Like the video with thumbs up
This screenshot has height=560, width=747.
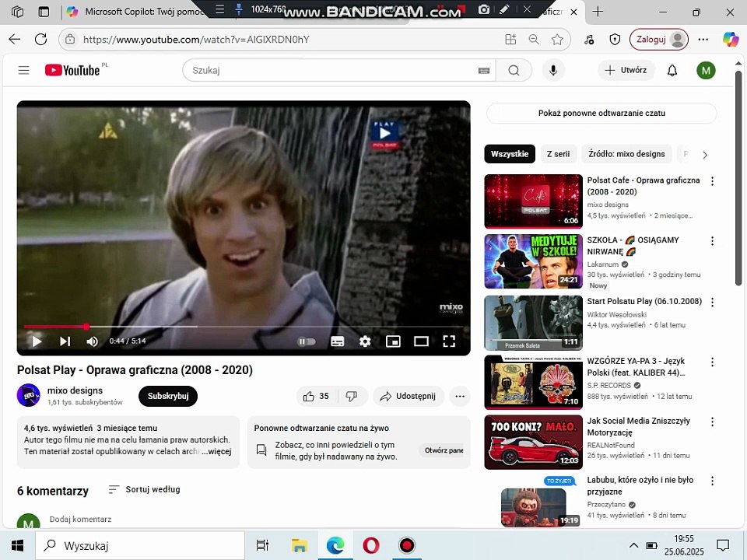pos(317,396)
